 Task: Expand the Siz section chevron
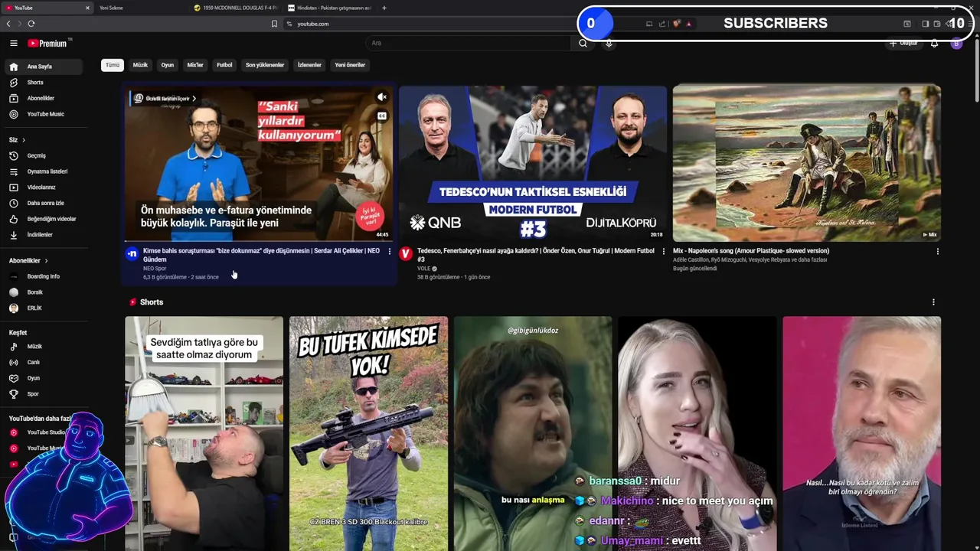tap(24, 140)
